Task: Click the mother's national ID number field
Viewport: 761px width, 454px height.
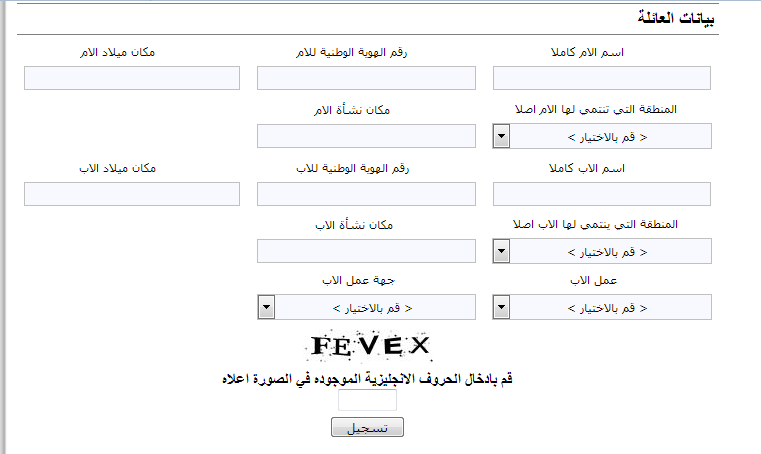Action: [x=366, y=78]
